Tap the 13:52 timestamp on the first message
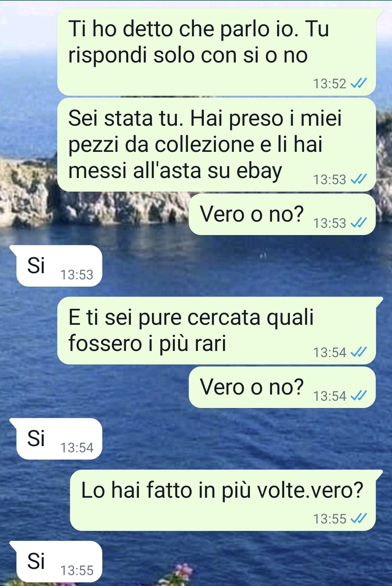The height and width of the screenshot is (586, 392). [330, 84]
